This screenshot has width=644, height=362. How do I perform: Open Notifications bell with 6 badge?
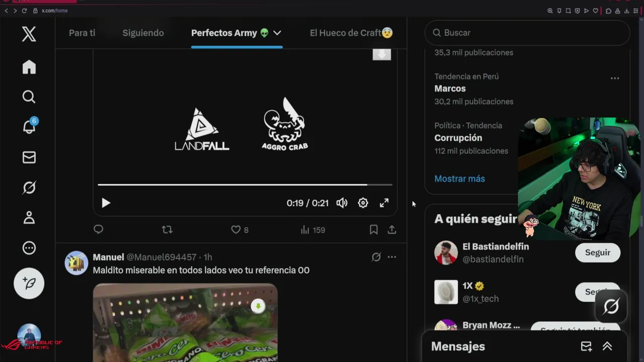29,126
